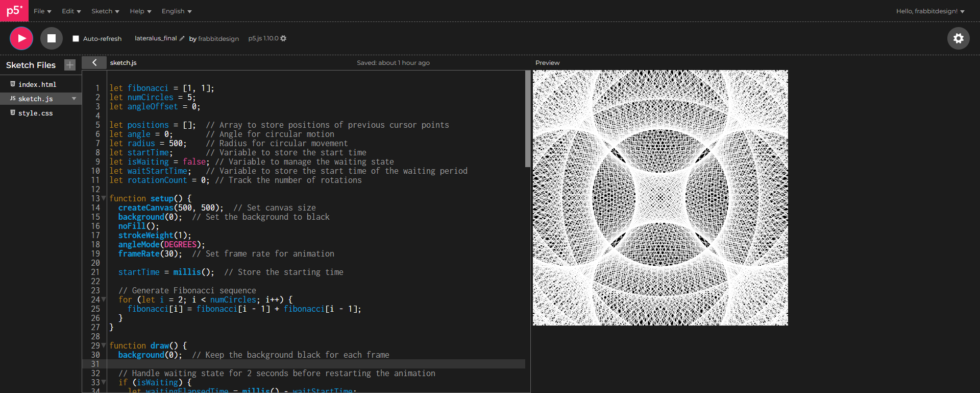Click the p5 logo home icon
The height and width of the screenshot is (393, 980).
click(14, 11)
